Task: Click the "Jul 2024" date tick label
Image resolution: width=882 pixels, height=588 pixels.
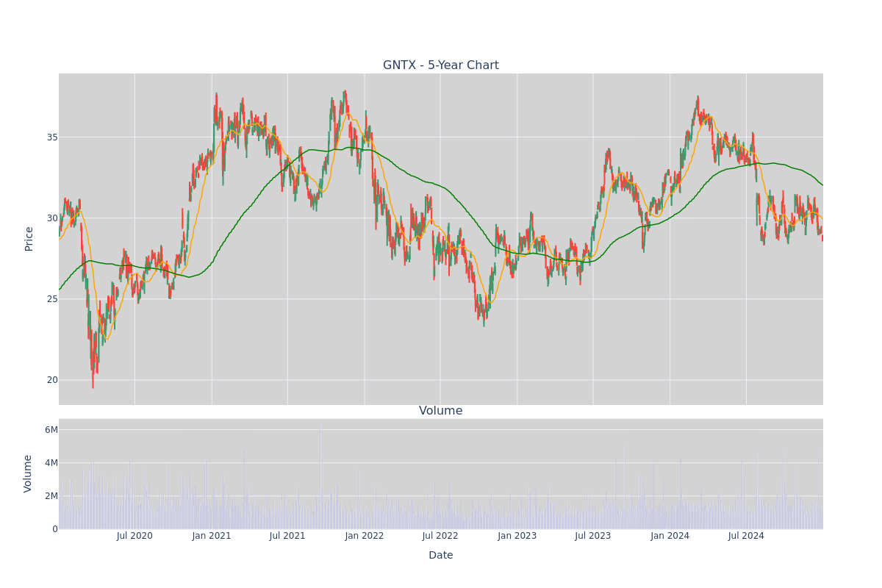Action: coord(746,536)
